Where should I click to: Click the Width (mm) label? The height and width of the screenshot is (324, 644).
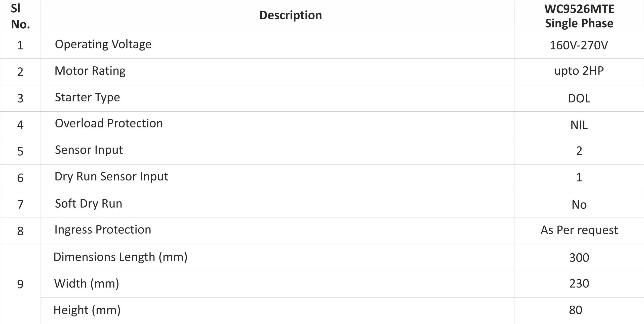point(87,284)
